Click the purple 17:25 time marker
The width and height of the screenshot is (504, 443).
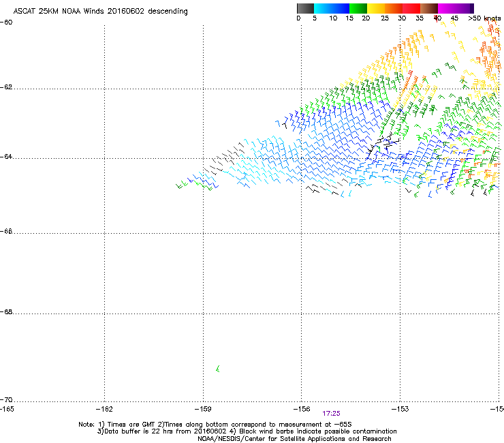pyautogui.click(x=331, y=414)
